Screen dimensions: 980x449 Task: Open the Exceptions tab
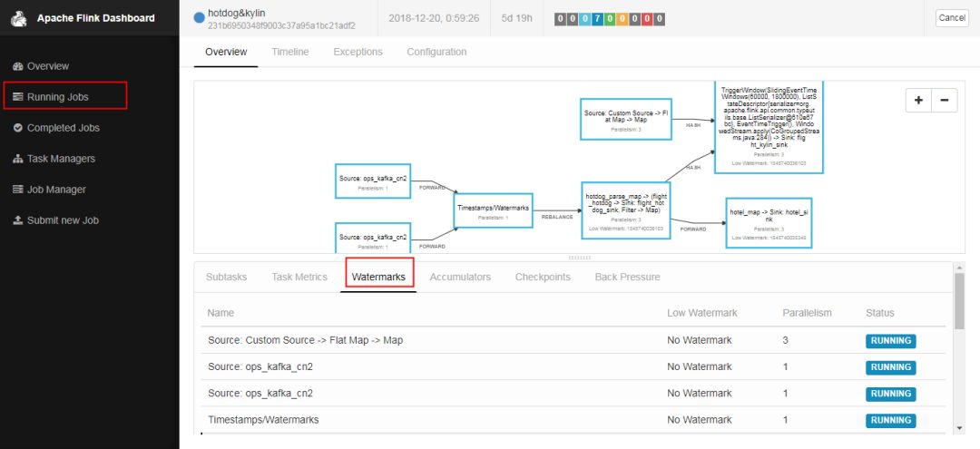(358, 52)
